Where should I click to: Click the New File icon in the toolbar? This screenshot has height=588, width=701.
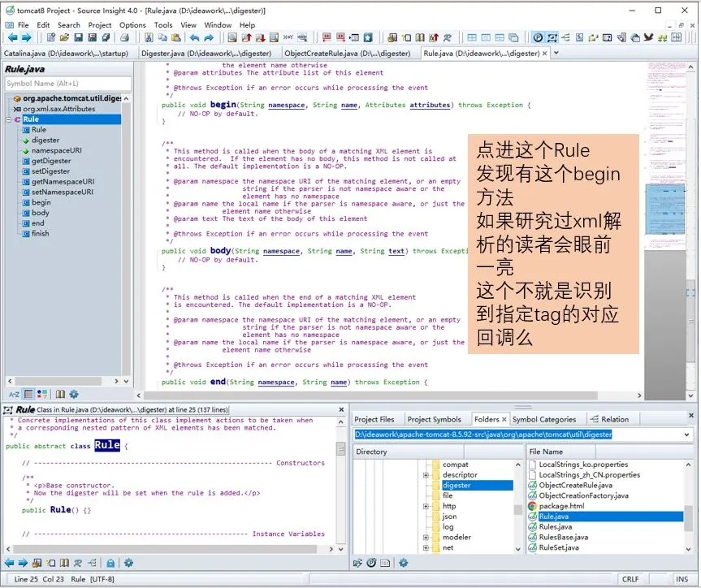pos(51,37)
